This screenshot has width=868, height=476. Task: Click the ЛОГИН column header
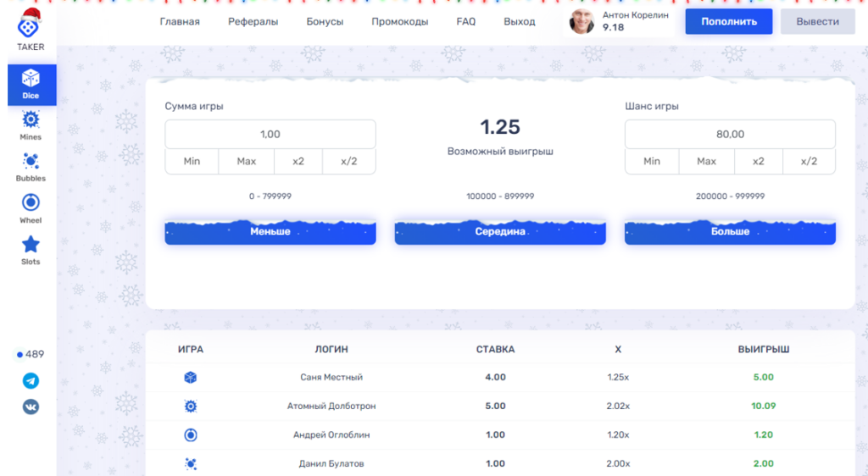[x=331, y=350]
